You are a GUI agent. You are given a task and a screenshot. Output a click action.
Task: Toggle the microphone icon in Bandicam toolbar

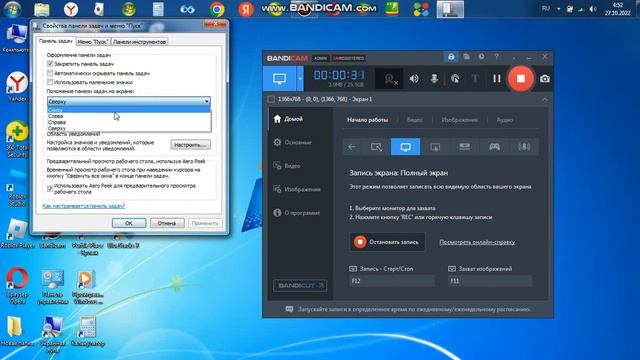(x=434, y=79)
